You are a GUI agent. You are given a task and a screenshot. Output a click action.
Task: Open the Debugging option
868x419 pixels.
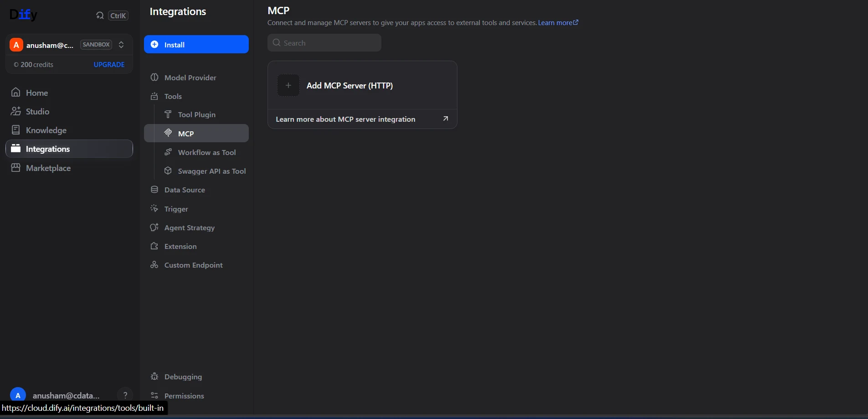click(196, 377)
